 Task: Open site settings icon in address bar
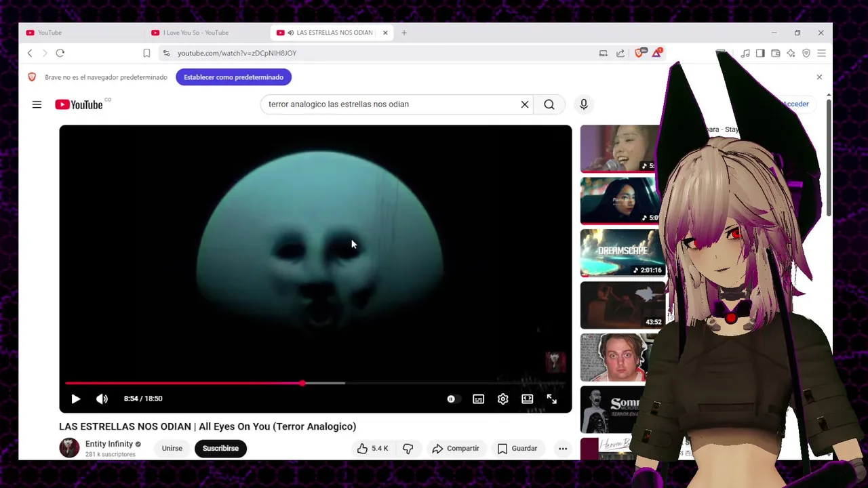(166, 53)
